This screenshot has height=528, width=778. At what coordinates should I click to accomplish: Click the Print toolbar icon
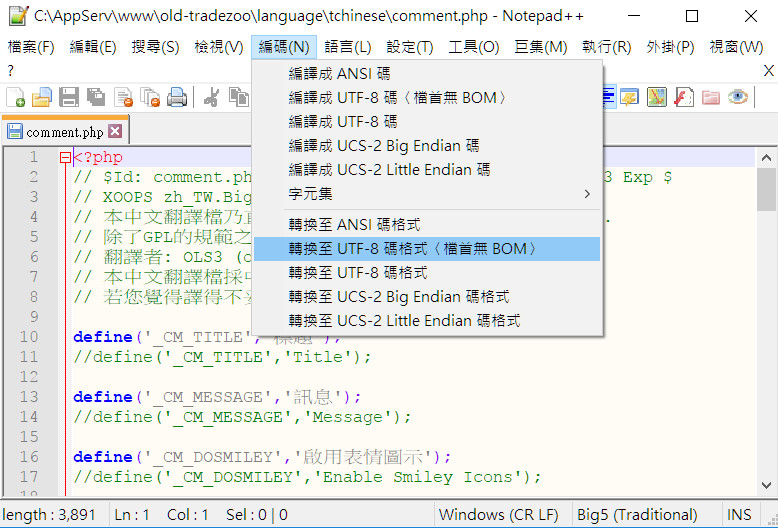[177, 97]
